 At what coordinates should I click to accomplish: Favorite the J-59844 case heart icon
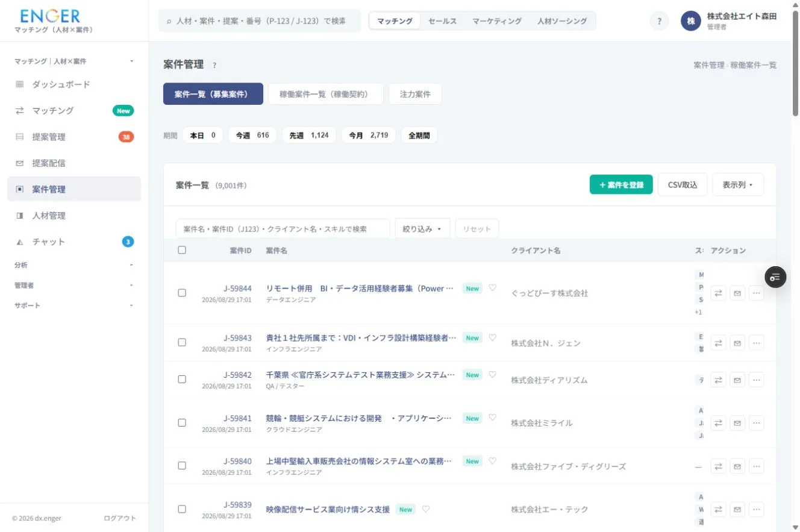[493, 288]
